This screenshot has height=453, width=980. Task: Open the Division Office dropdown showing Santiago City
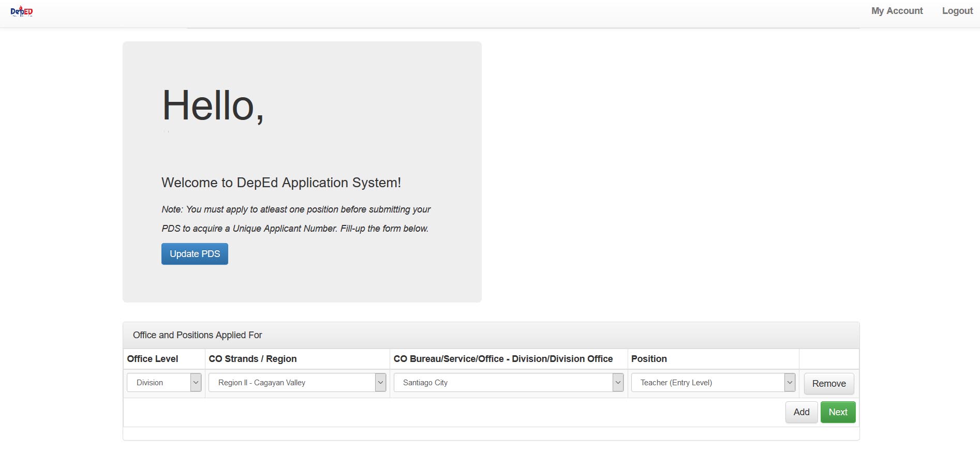508,383
